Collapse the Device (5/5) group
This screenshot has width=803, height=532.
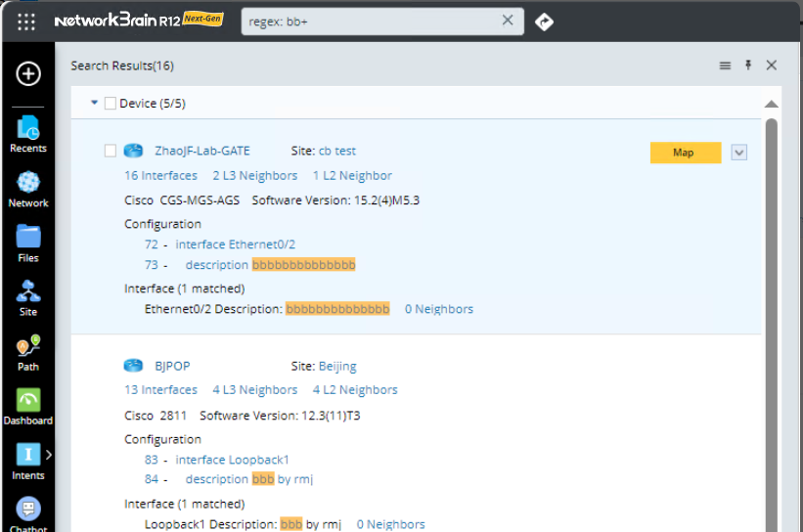[x=94, y=103]
